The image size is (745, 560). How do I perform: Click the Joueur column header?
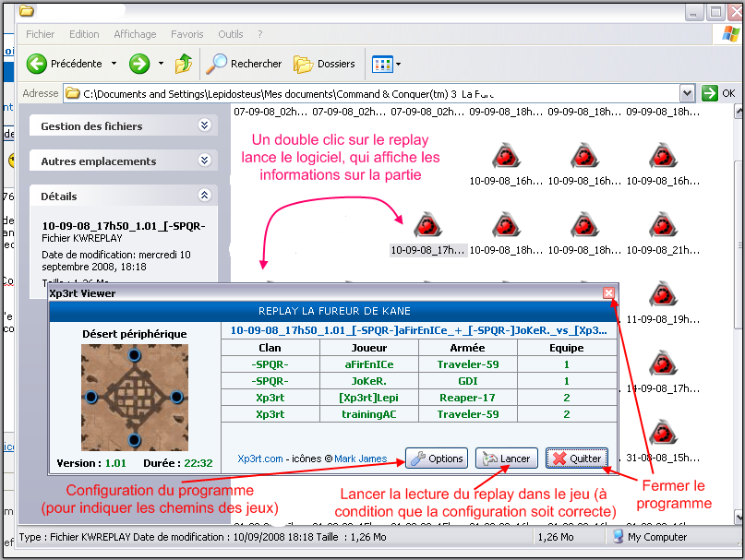tap(369, 348)
